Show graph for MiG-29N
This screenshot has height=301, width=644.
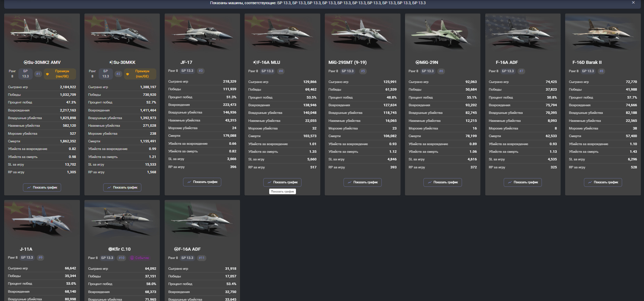(443, 182)
